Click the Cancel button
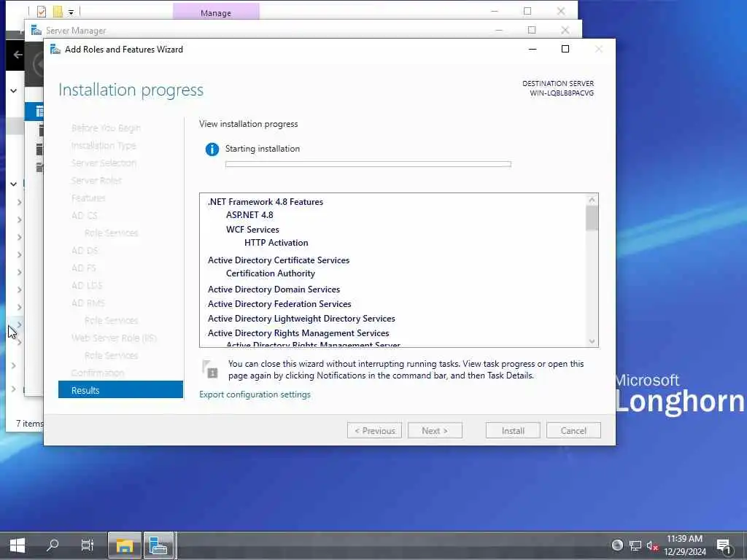 click(x=573, y=430)
